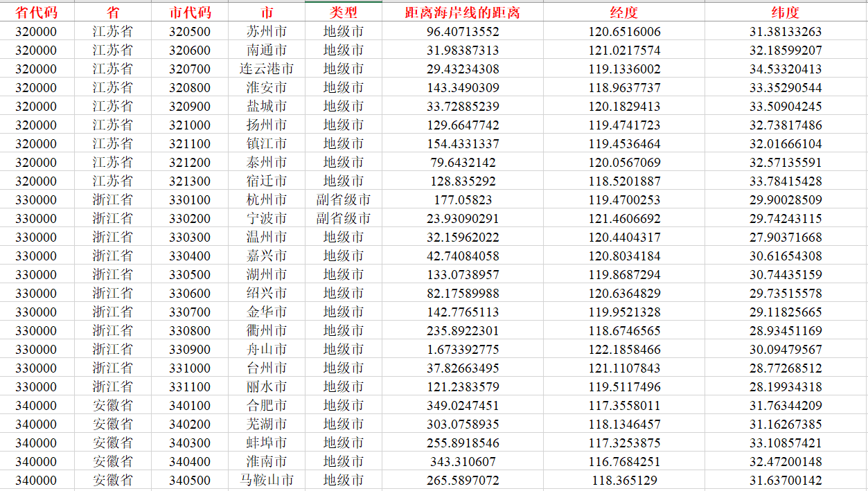Viewport: 868px width, 491px height.
Task: Click the 淮南市 cell
Action: pyautogui.click(x=267, y=461)
